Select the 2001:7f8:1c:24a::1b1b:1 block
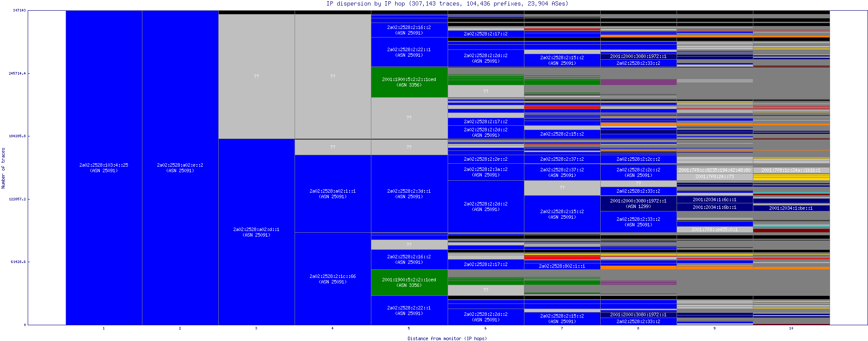This screenshot has width=868, height=341. [x=791, y=170]
